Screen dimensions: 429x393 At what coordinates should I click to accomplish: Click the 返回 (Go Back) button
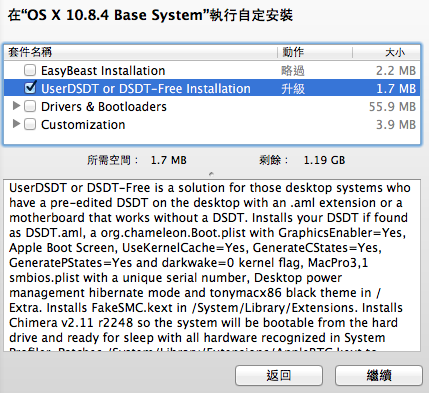click(279, 376)
